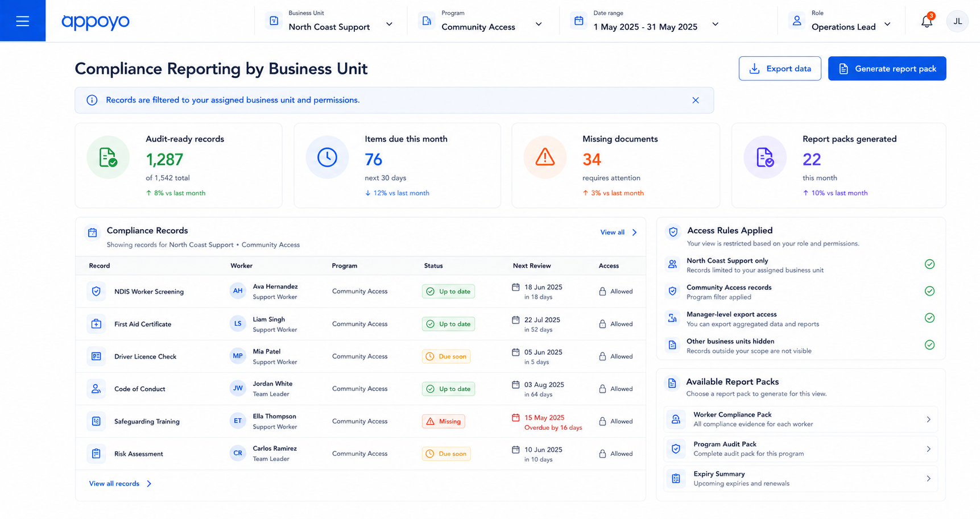Sort by the Next Review column header

(532, 265)
